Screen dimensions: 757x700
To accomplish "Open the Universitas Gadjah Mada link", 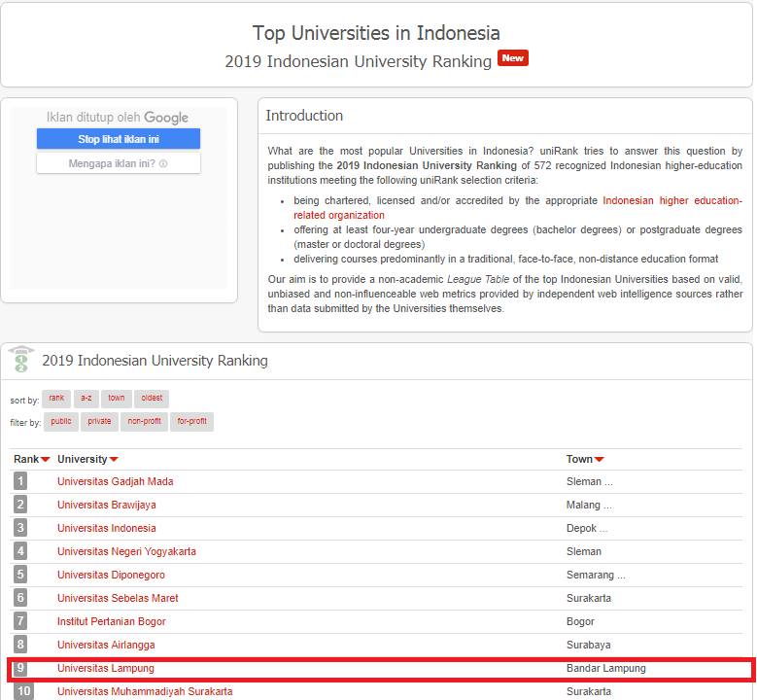I will [x=115, y=481].
